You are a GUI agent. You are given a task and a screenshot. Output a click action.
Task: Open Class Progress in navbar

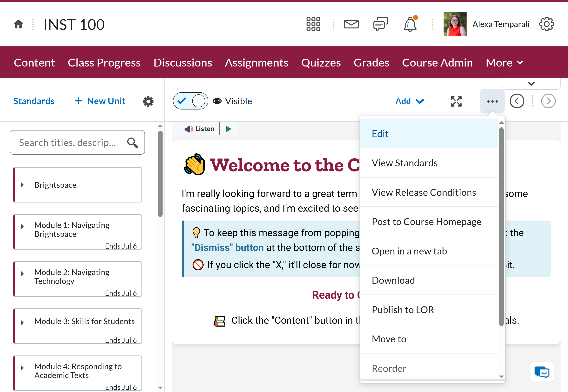pyautogui.click(x=104, y=63)
